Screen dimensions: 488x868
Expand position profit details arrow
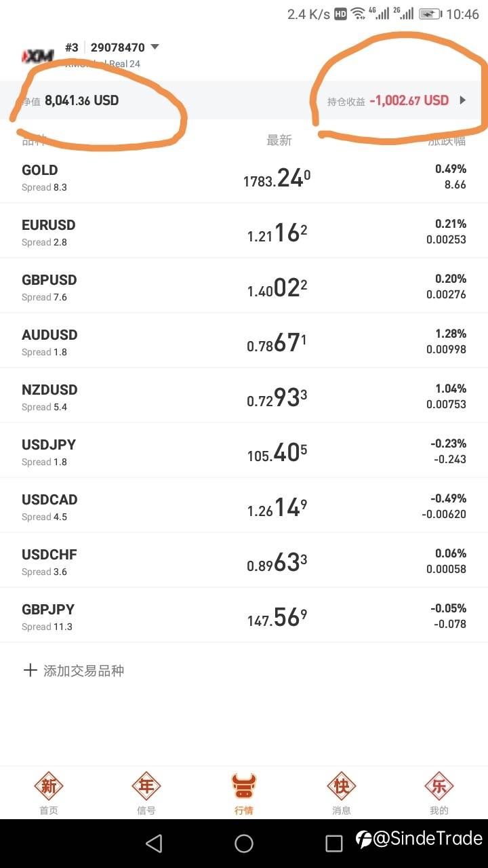[x=463, y=100]
